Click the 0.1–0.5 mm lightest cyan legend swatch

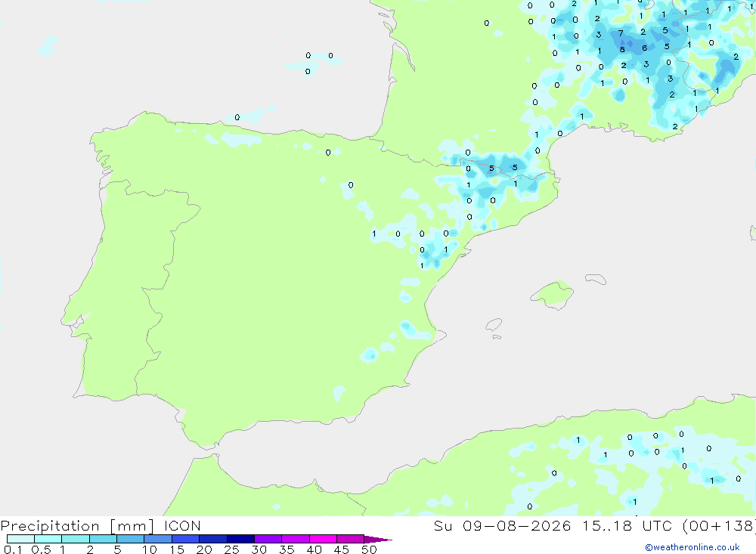click(20, 539)
